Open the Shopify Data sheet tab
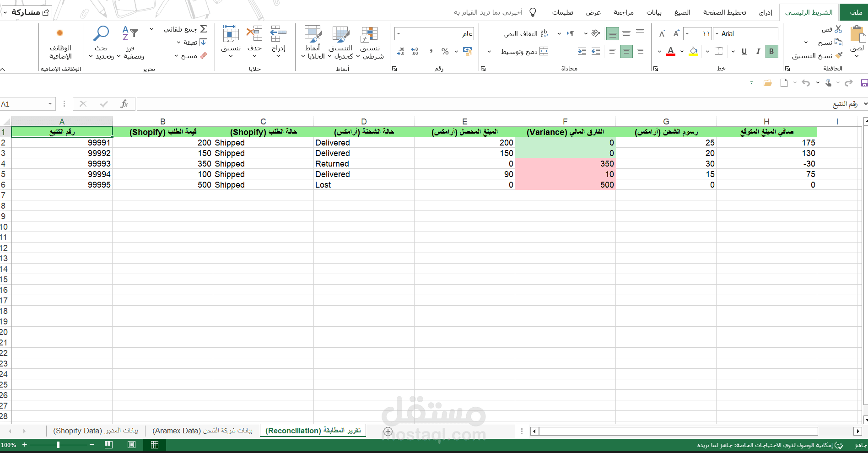Screen dimensions: 868x453 point(96,431)
